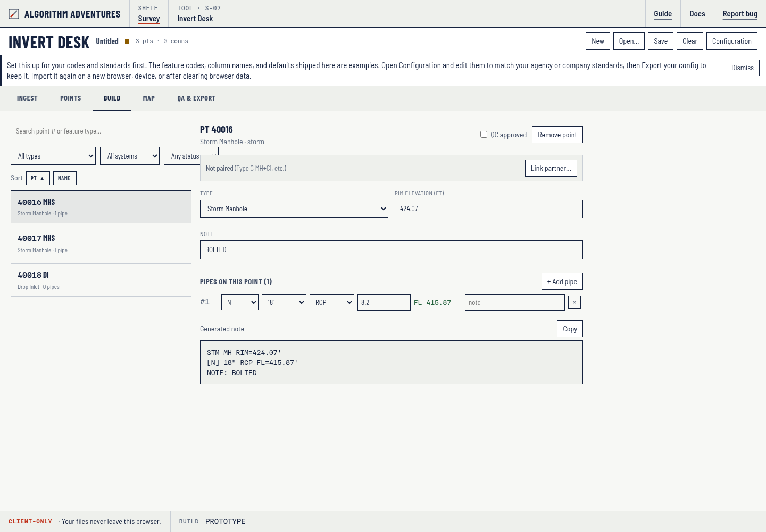Select point 40018 DI in list
Image resolution: width=766 pixels, height=532 pixels.
point(101,280)
